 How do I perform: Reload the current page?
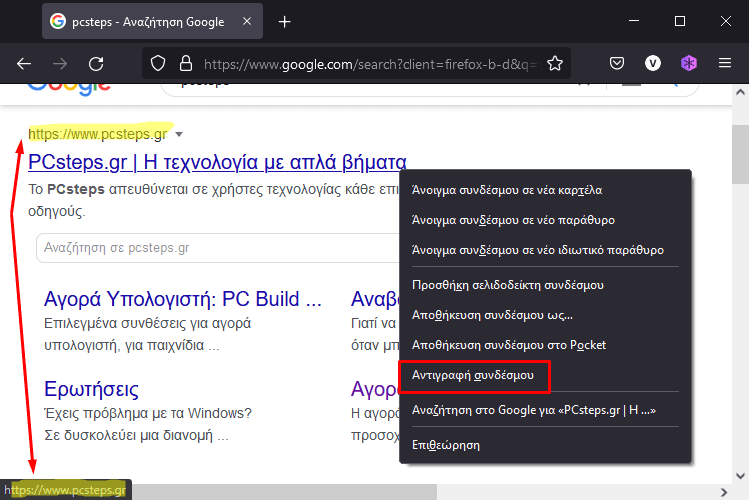click(96, 63)
